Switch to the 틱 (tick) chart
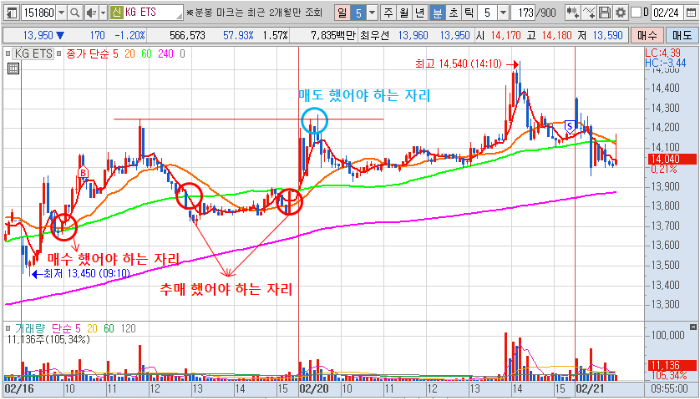 click(x=468, y=12)
